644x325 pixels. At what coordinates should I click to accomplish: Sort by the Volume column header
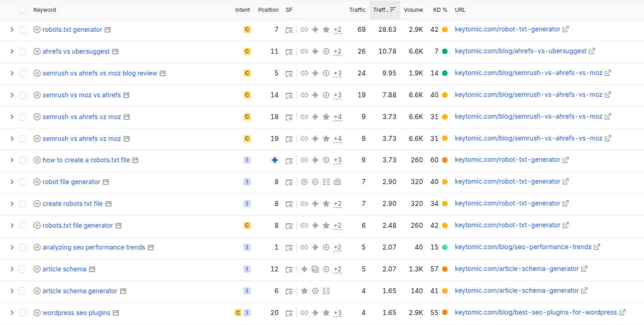coord(413,10)
